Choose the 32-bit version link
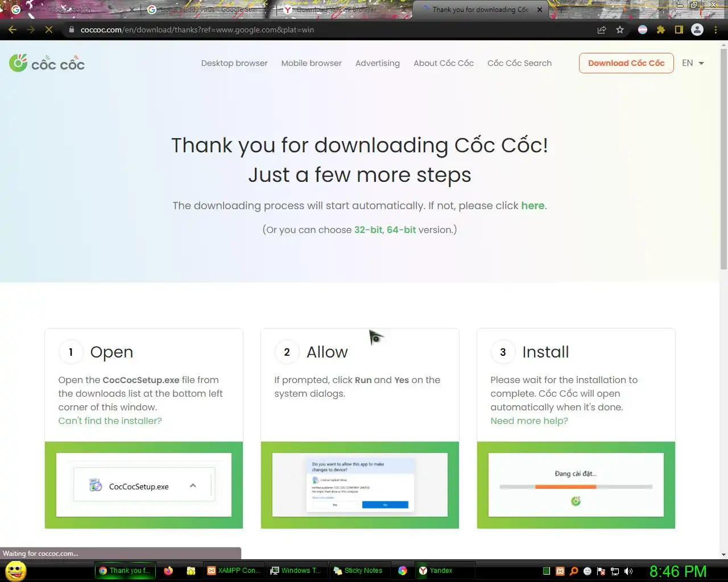728x582 pixels. click(368, 230)
